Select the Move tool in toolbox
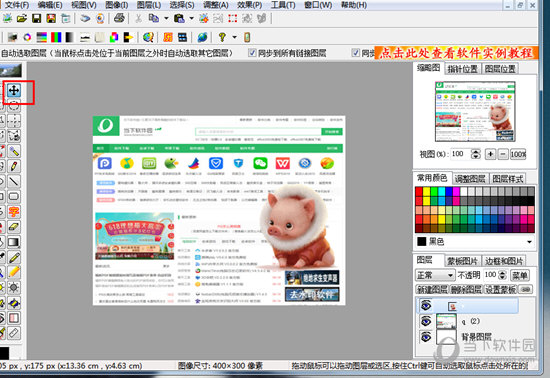 [14, 90]
